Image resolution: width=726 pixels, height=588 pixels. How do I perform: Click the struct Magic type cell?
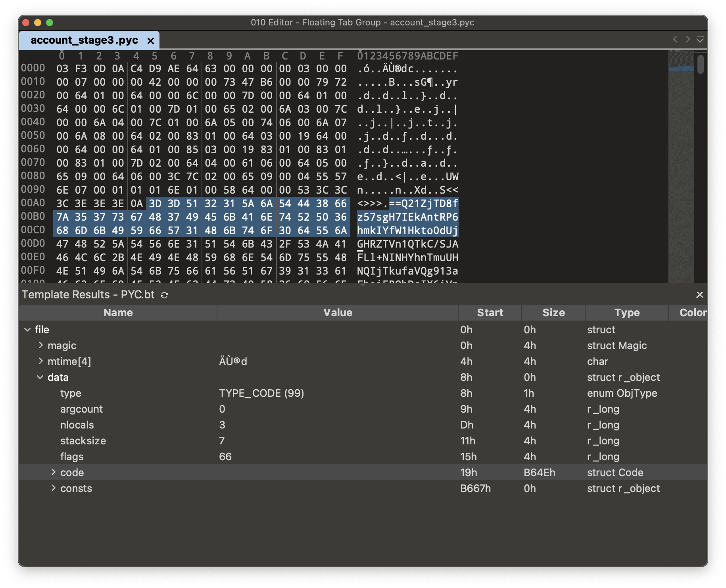[617, 346]
